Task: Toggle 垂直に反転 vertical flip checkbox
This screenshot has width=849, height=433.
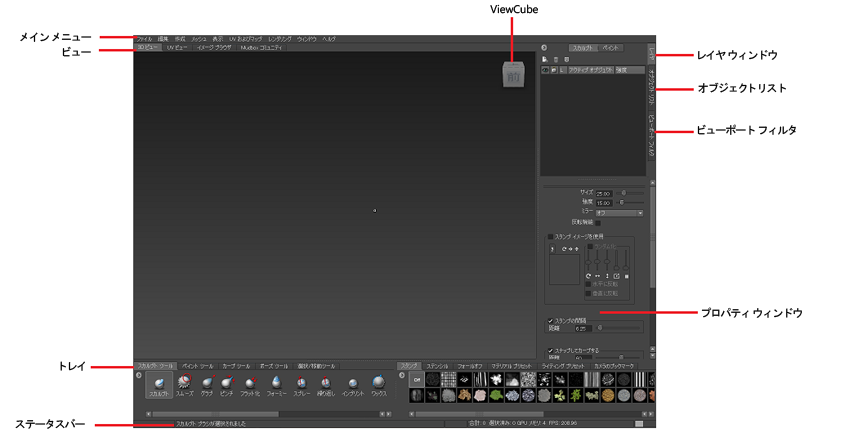Action: (x=589, y=293)
